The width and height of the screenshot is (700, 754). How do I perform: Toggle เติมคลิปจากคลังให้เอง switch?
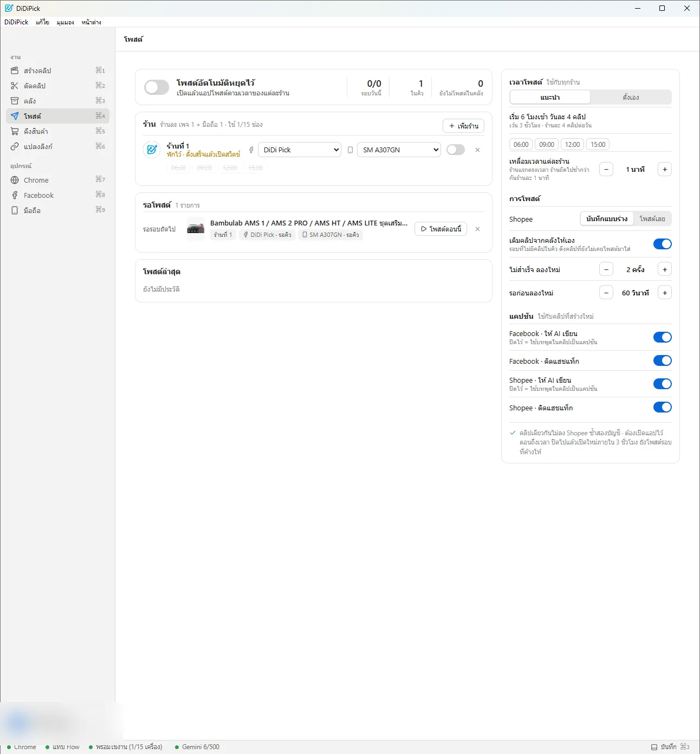pos(662,244)
